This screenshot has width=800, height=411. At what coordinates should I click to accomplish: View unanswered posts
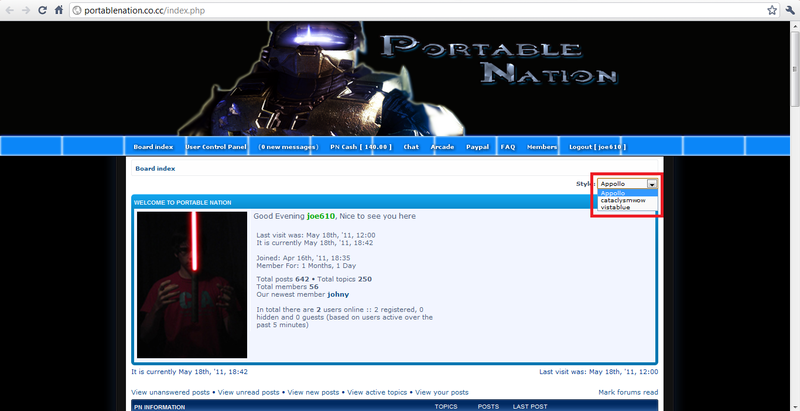pyautogui.click(x=170, y=392)
